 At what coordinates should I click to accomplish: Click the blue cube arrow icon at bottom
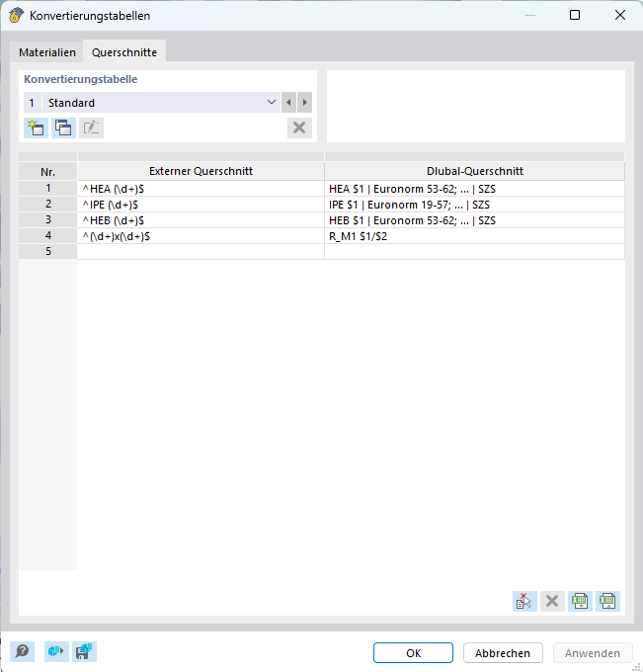pyautogui.click(x=56, y=652)
